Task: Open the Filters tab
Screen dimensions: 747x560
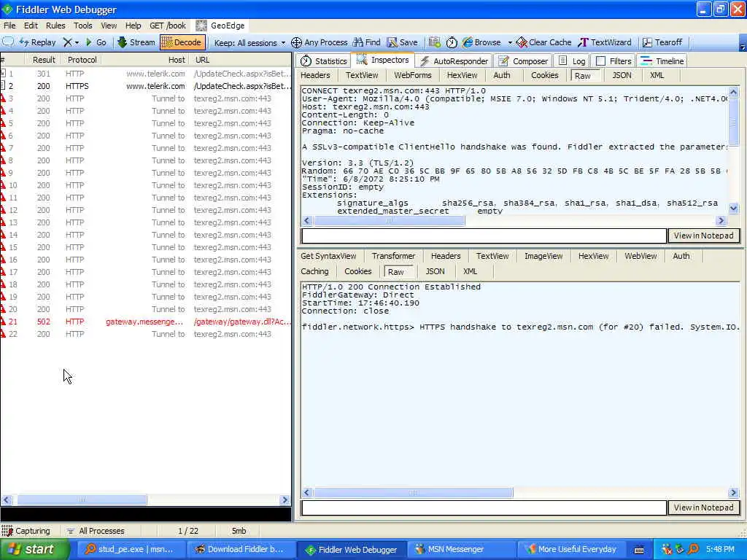Action: point(614,61)
